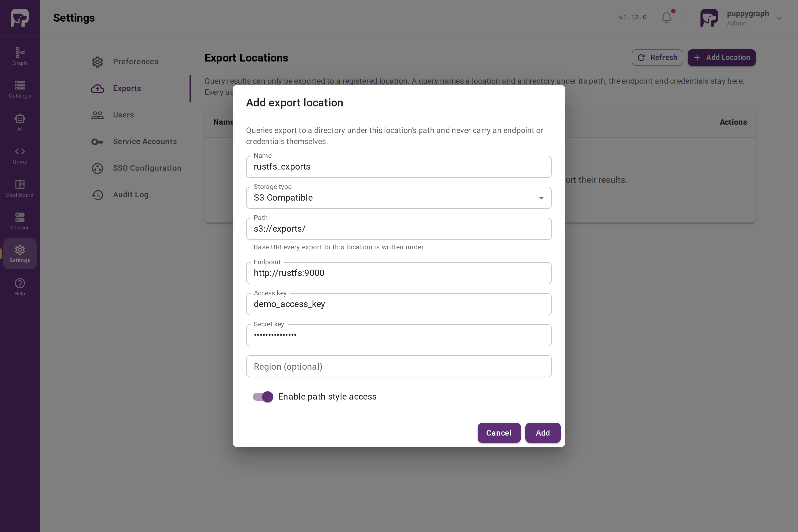The image size is (798, 532).
Task: Click the Users people icon
Action: (97, 115)
